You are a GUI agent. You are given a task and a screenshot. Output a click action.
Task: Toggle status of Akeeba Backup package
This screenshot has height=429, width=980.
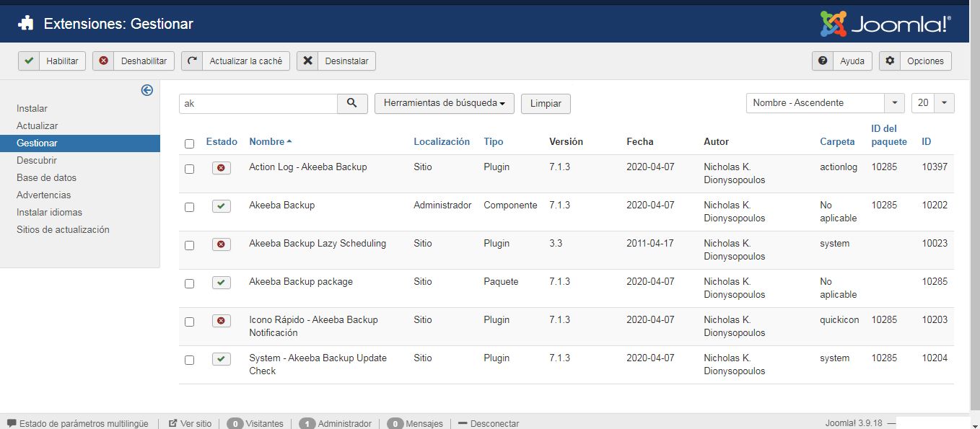point(221,283)
